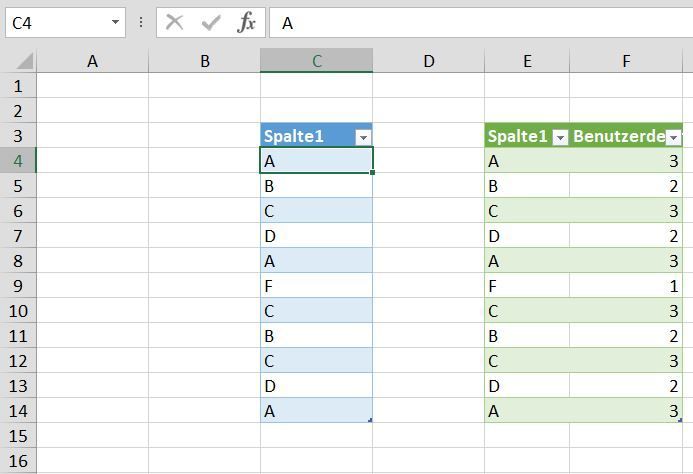Click inside the formula bar text field
The image size is (693, 474).
coord(480,22)
